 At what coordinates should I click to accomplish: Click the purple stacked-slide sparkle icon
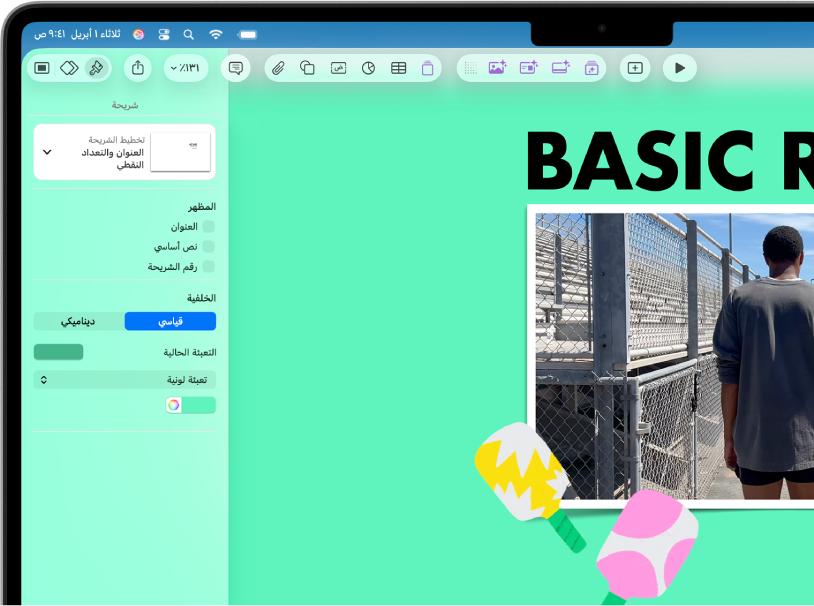tap(591, 68)
